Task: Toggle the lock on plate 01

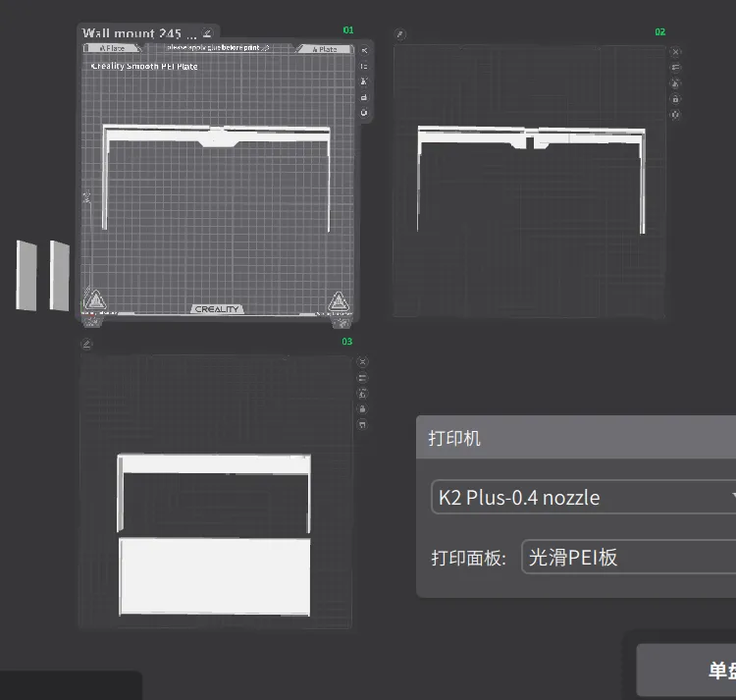Action: (x=364, y=97)
